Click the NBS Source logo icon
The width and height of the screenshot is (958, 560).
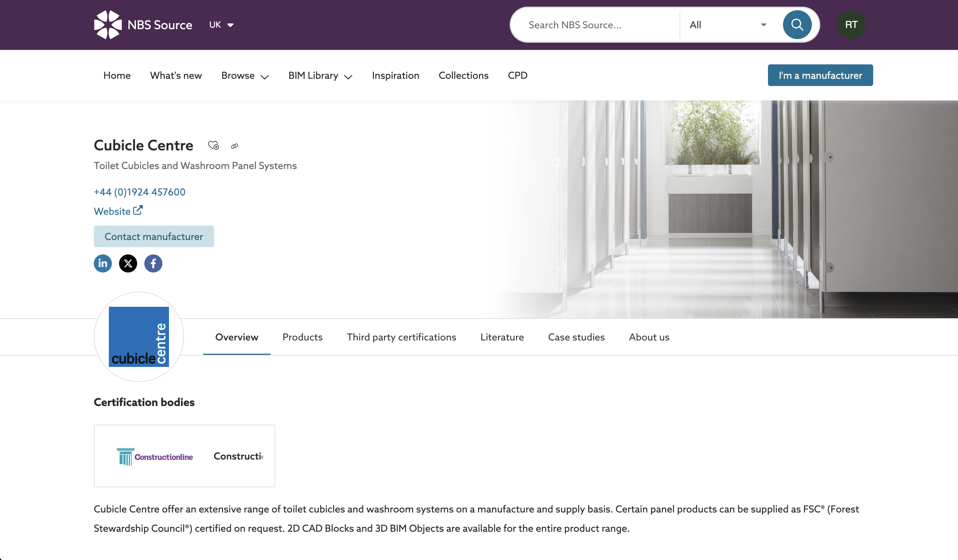[x=106, y=25]
